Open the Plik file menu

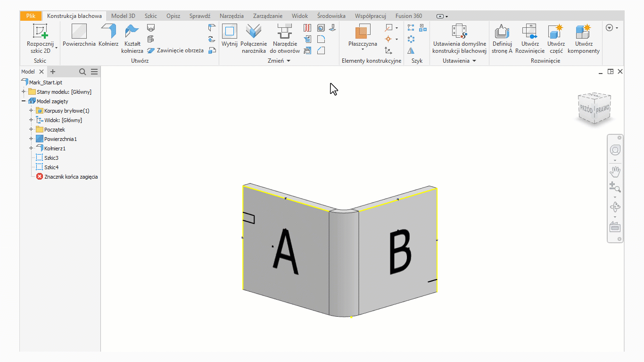pos(31,16)
